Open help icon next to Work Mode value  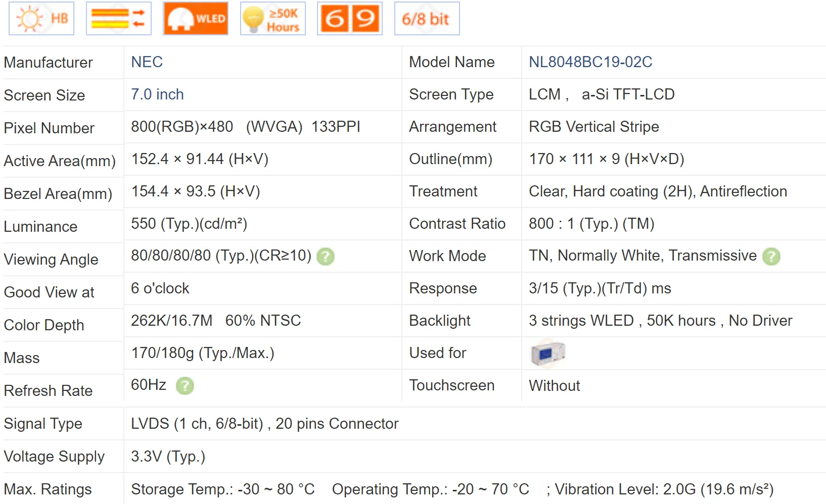pos(771,257)
